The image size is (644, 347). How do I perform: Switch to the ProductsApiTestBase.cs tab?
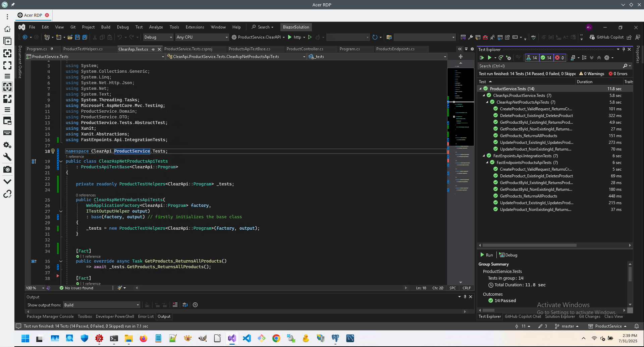coord(249,49)
